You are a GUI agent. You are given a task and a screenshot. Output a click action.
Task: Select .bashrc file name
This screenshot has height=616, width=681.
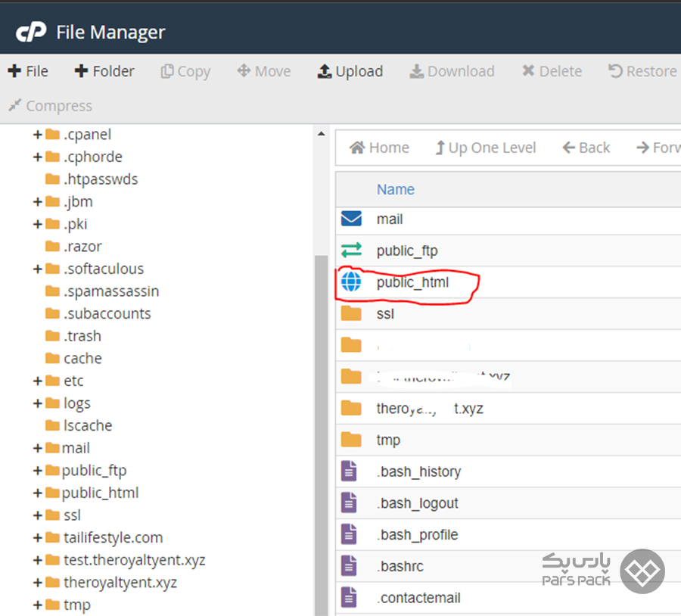[400, 567]
